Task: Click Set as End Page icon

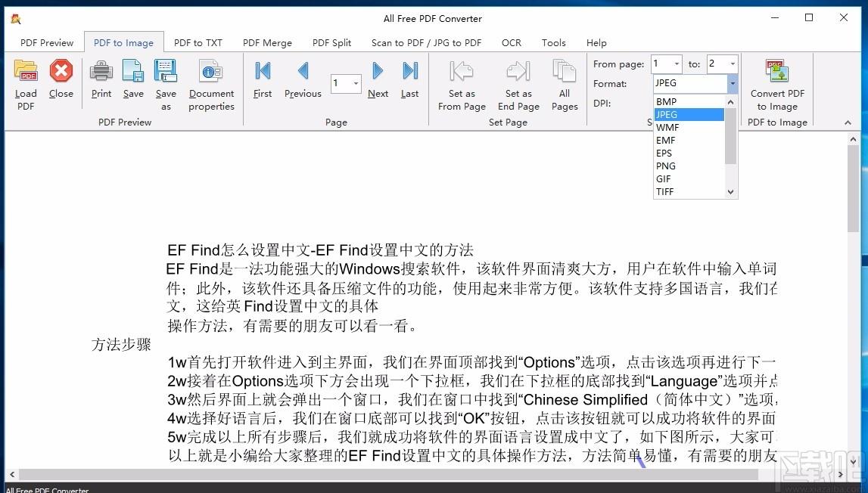Action: point(518,71)
